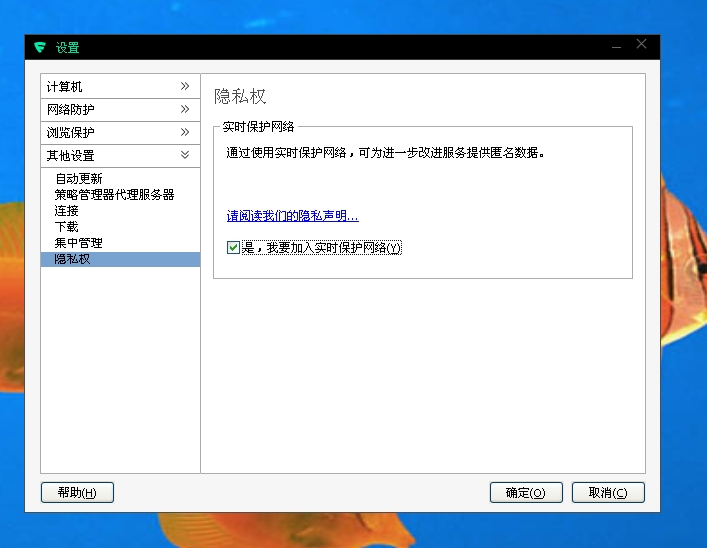Open the 自动更新 settings page
Image resolution: width=707 pixels, height=548 pixels.
(x=79, y=178)
